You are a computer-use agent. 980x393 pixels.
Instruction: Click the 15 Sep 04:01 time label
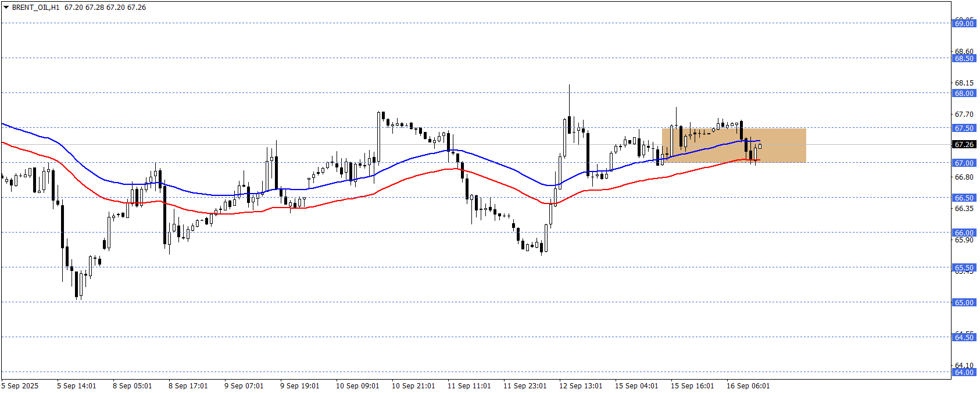tap(636, 386)
